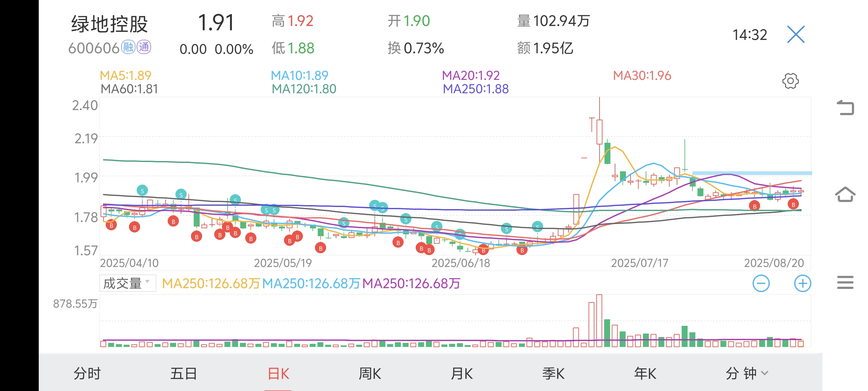Tap the MA20:1.92 indicator label

coord(471,75)
